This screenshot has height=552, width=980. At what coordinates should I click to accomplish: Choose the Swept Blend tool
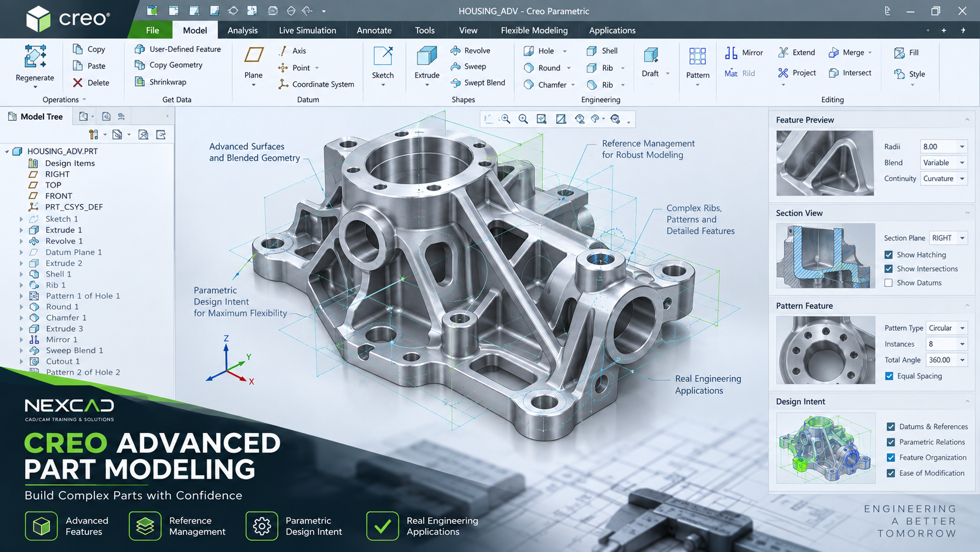point(478,83)
